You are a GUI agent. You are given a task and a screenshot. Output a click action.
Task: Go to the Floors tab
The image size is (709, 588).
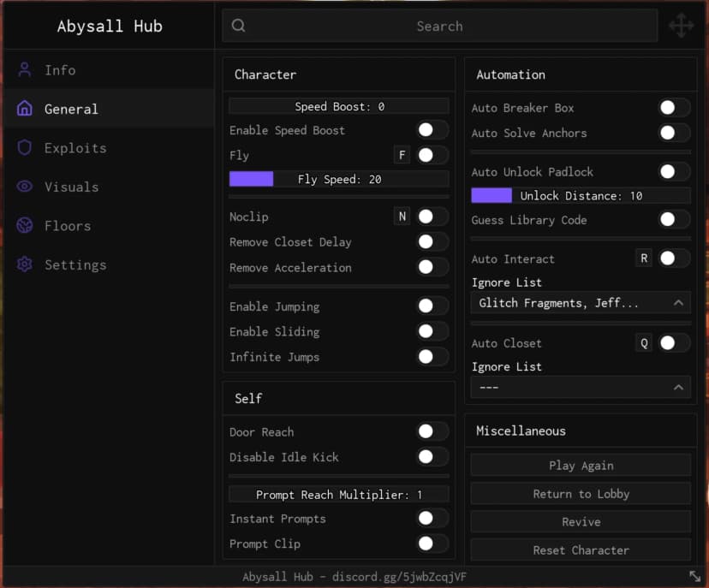109,225
